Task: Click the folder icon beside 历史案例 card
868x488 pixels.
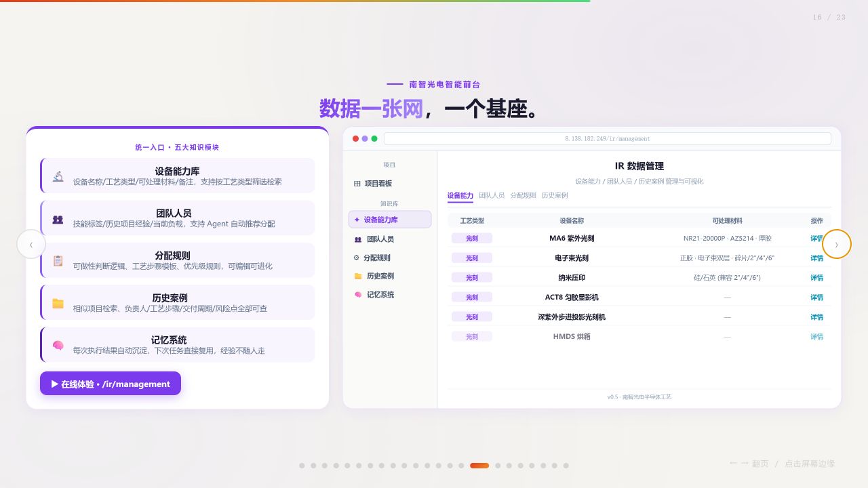Action: (x=58, y=304)
